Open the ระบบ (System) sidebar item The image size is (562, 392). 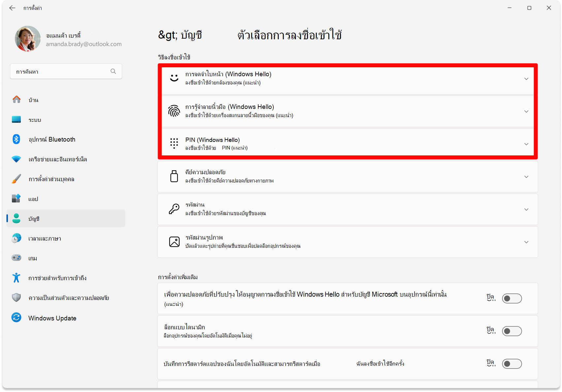click(66, 119)
